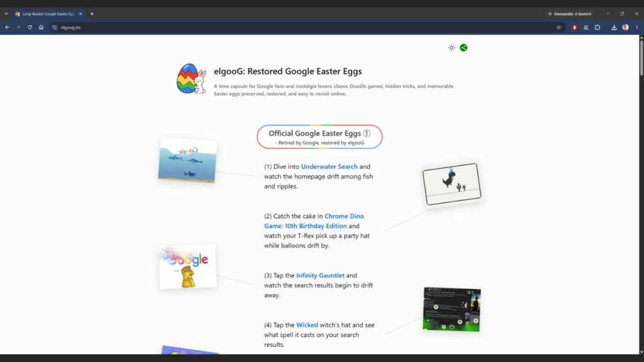Go back to the previous page

tap(7, 27)
